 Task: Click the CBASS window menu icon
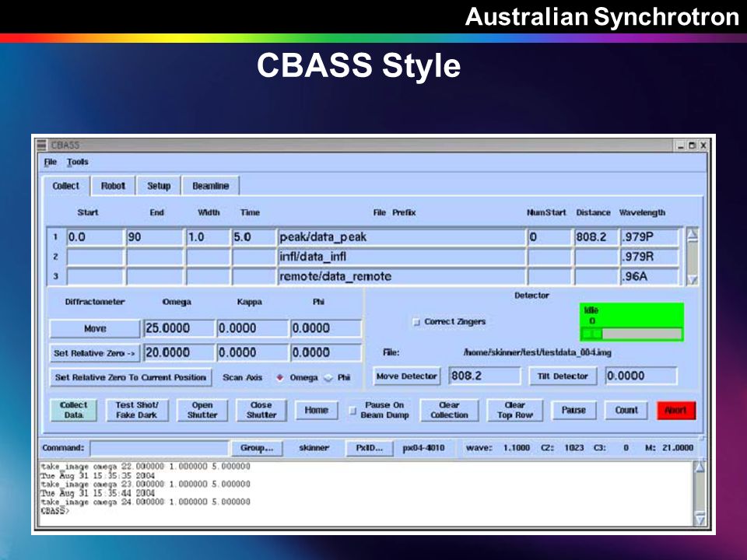click(42, 145)
